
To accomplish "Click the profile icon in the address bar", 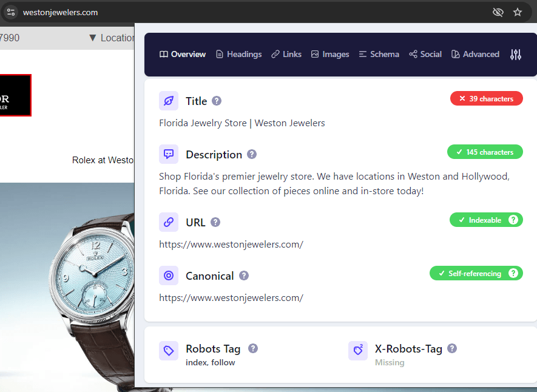I will 10,12.
